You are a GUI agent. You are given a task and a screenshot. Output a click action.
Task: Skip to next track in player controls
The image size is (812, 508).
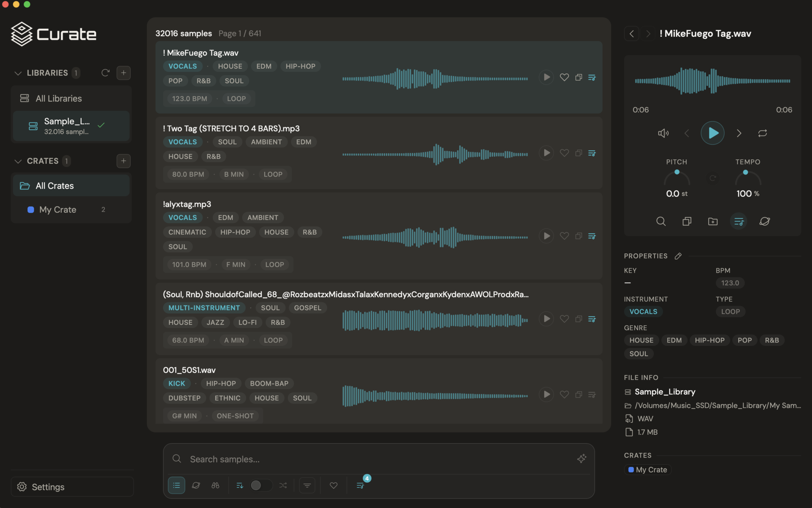(x=739, y=133)
